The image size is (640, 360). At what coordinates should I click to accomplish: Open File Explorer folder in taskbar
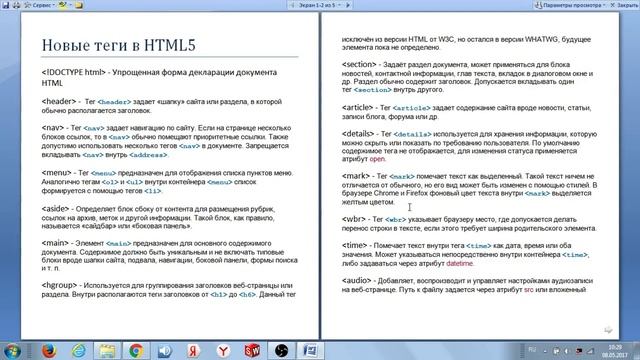pos(107,351)
